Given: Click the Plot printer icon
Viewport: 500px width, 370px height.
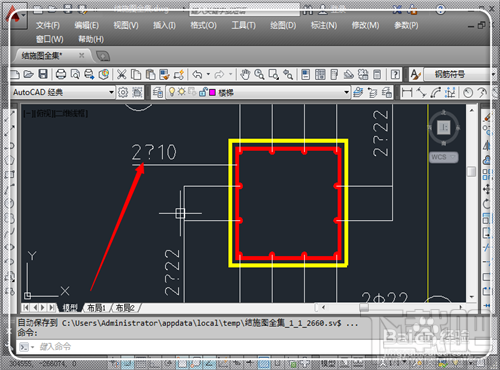Looking at the screenshot, I should [x=61, y=74].
